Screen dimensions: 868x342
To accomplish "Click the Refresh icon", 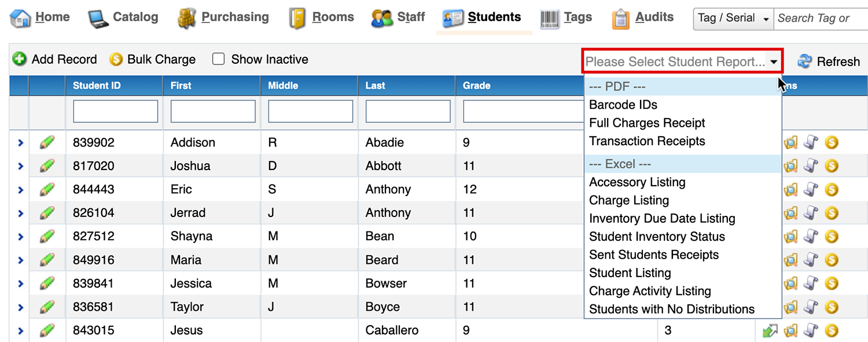I will pos(805,61).
